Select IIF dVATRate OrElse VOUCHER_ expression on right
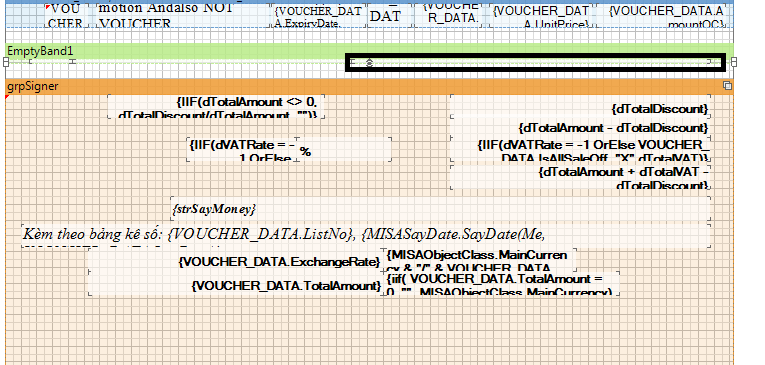 pyautogui.click(x=580, y=150)
